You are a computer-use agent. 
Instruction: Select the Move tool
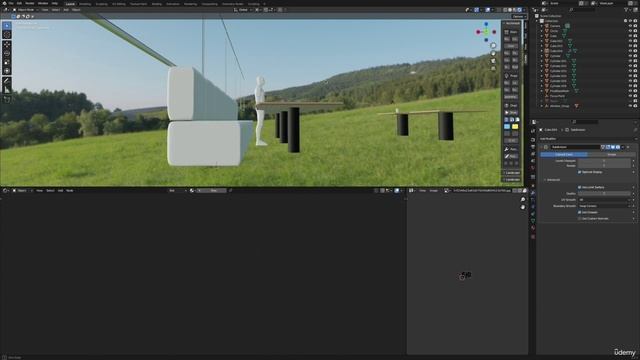7,44
